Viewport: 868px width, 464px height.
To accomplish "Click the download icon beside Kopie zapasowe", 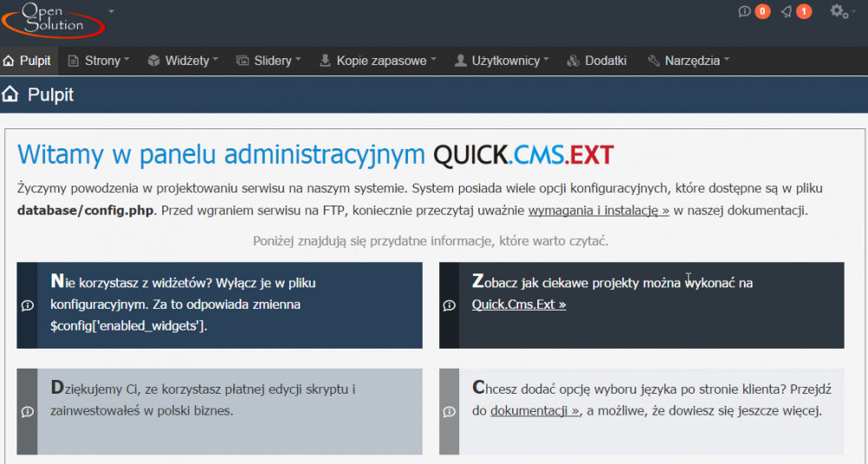I will (x=325, y=61).
